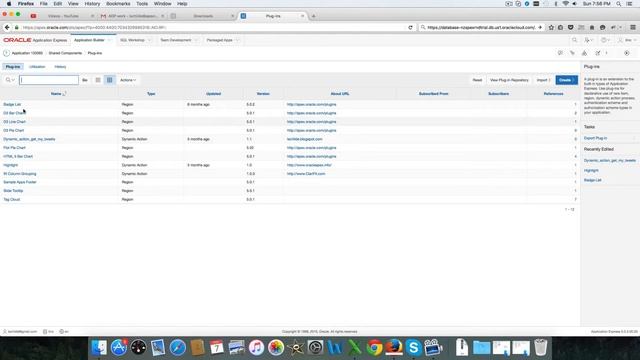Select the Plug-ins tab
The image size is (640, 360).
point(13,67)
